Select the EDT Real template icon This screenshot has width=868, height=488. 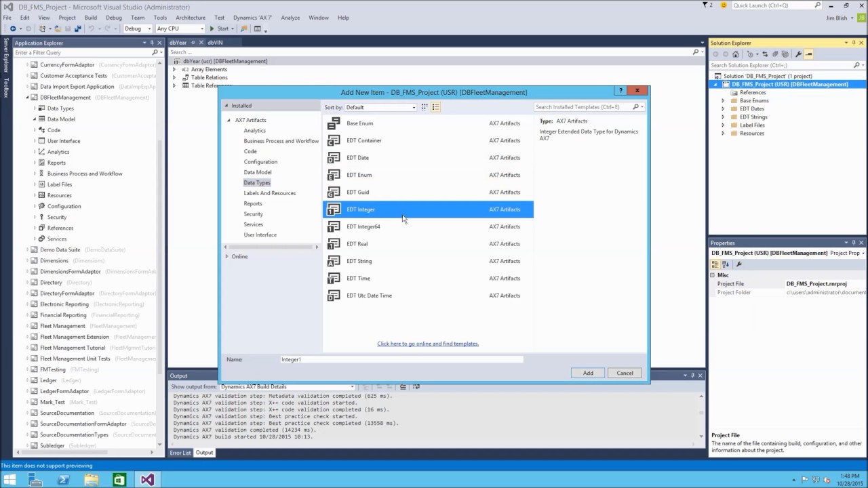(334, 244)
